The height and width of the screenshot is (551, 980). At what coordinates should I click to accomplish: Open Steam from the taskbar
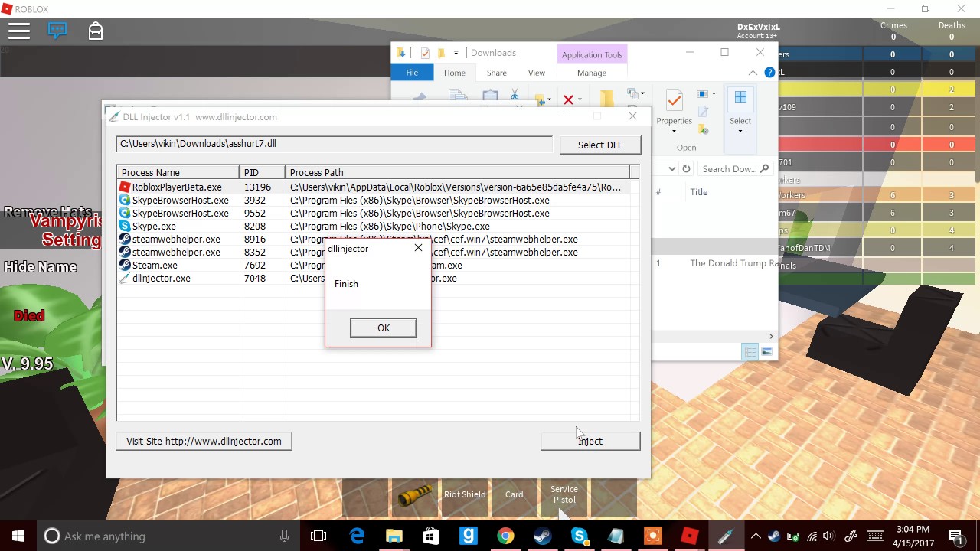[542, 536]
